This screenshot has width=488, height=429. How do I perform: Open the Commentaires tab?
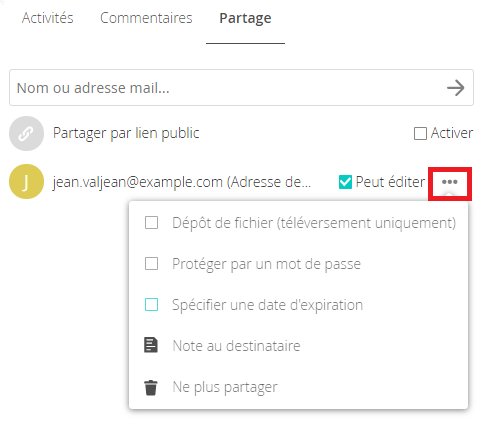pos(146,18)
